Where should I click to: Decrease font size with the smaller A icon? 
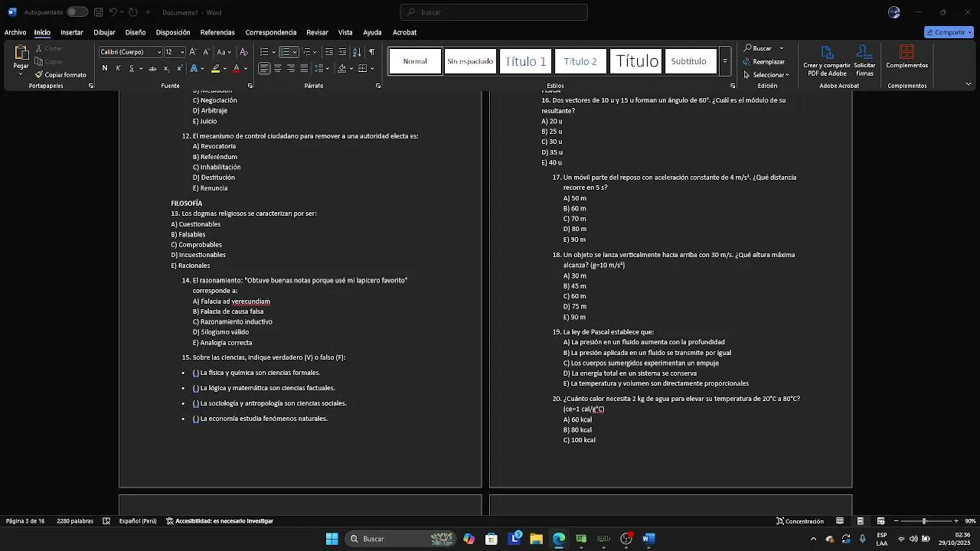tap(206, 52)
